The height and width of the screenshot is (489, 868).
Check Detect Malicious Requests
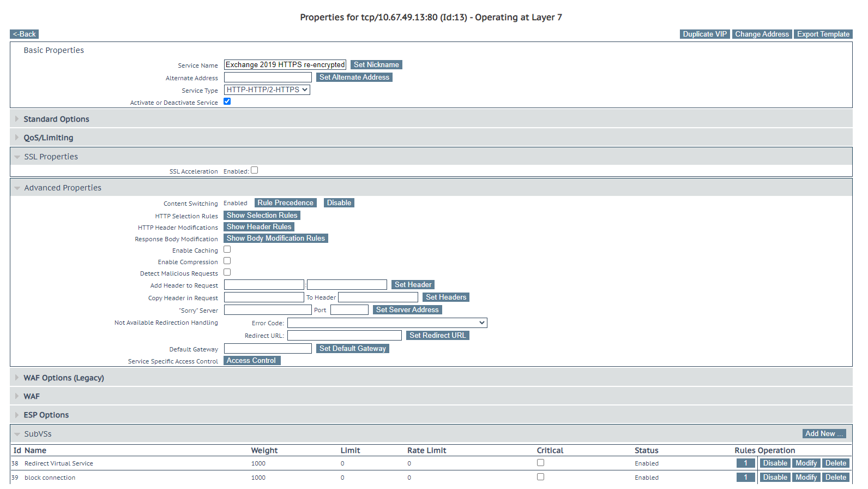click(x=227, y=272)
